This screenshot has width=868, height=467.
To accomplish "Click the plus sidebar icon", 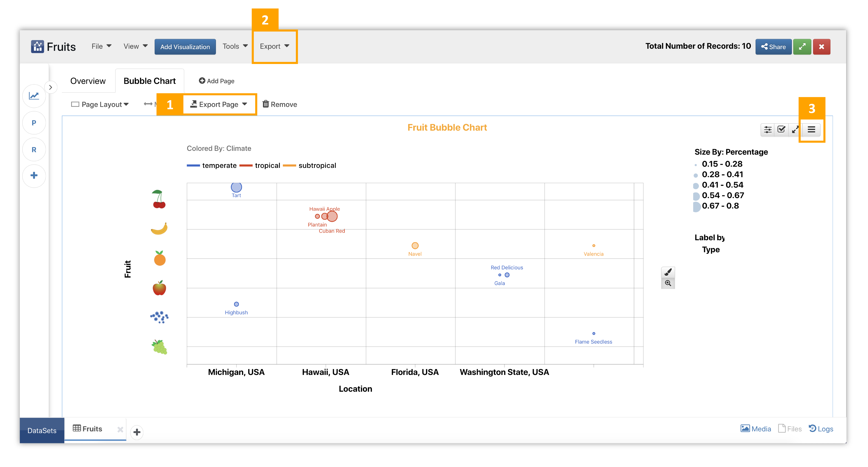I will (34, 176).
